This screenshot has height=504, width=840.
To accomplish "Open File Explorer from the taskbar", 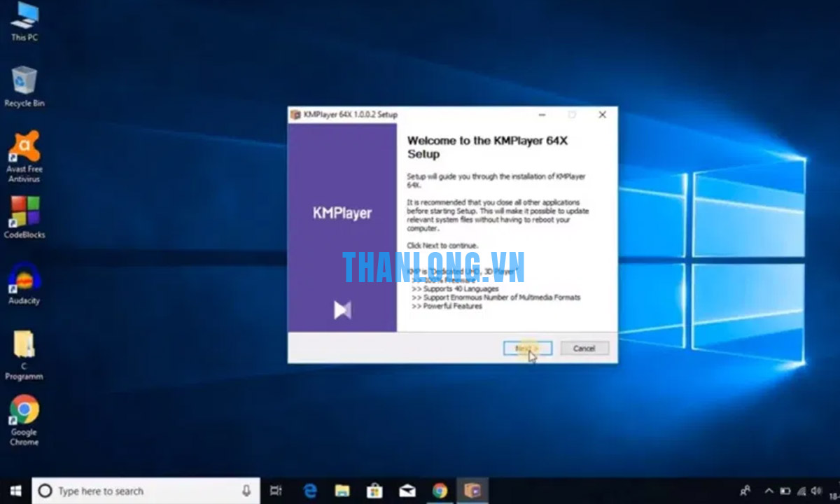I will tap(342, 491).
